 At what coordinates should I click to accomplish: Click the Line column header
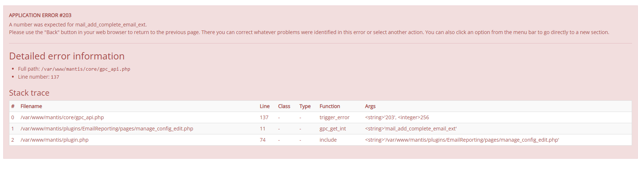[265, 106]
